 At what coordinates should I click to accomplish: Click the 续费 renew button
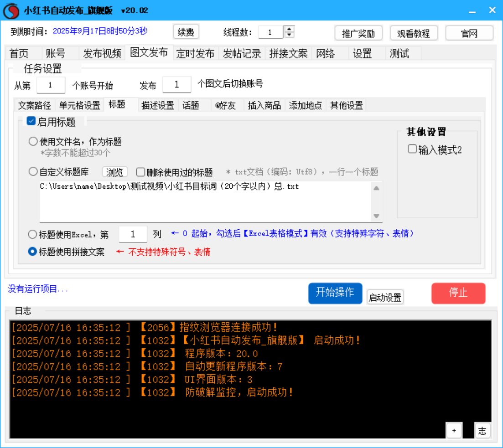tap(186, 32)
